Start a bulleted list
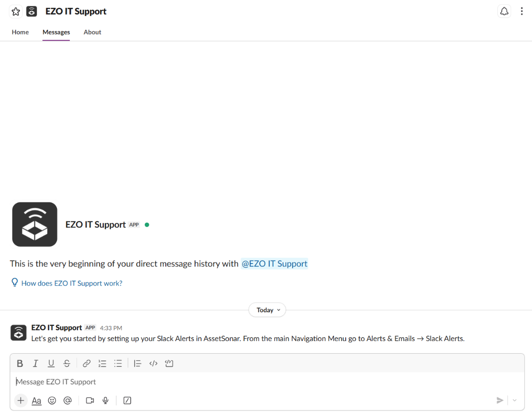This screenshot has width=532, height=418. point(118,363)
